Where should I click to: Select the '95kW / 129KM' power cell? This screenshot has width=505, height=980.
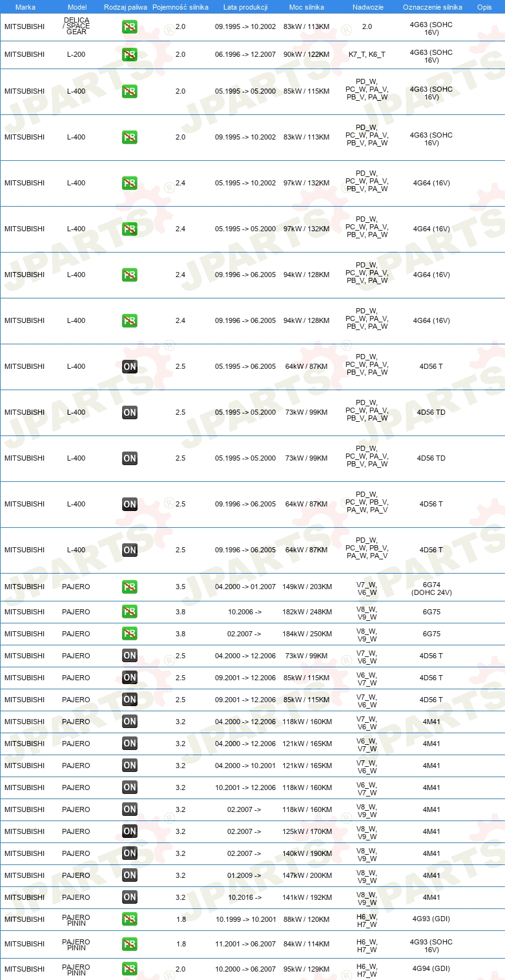click(307, 969)
